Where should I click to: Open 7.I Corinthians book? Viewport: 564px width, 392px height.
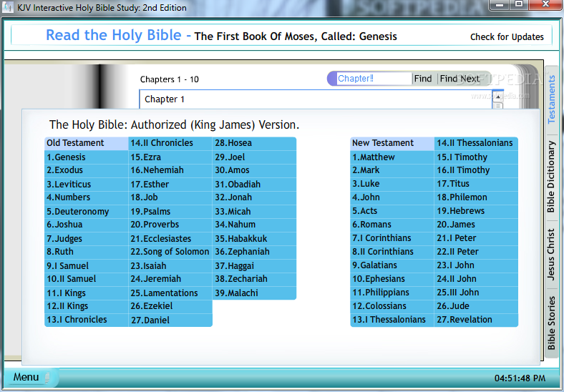(392, 238)
